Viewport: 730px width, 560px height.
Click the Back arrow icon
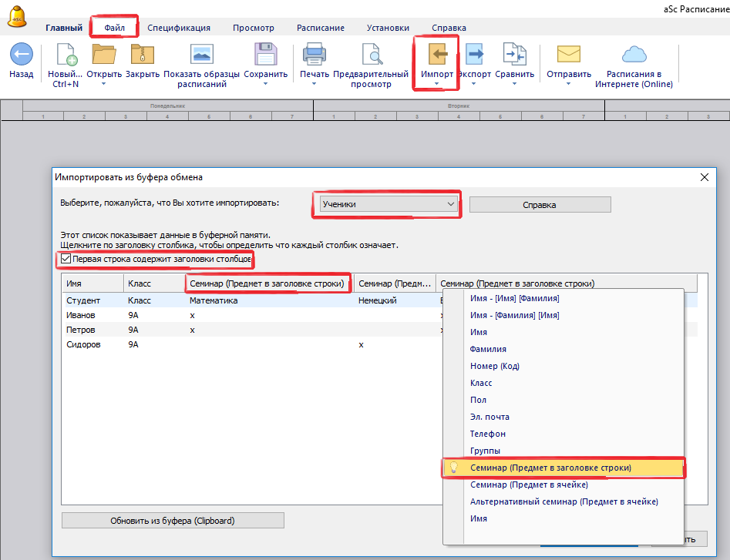click(21, 55)
